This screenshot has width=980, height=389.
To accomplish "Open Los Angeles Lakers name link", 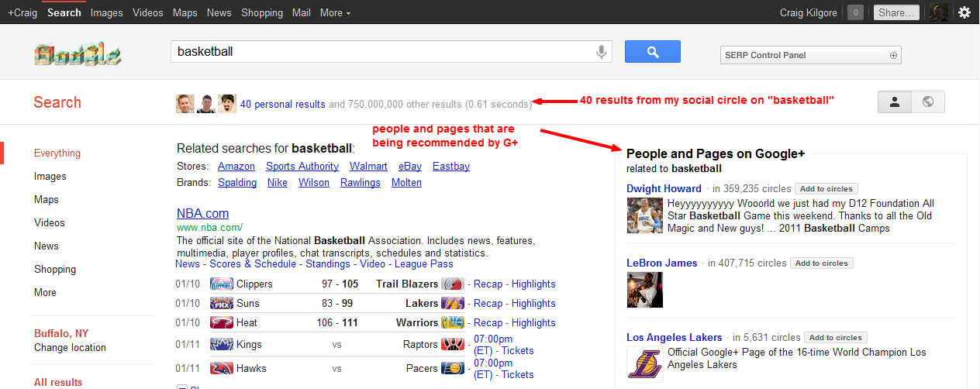I will [x=675, y=337].
